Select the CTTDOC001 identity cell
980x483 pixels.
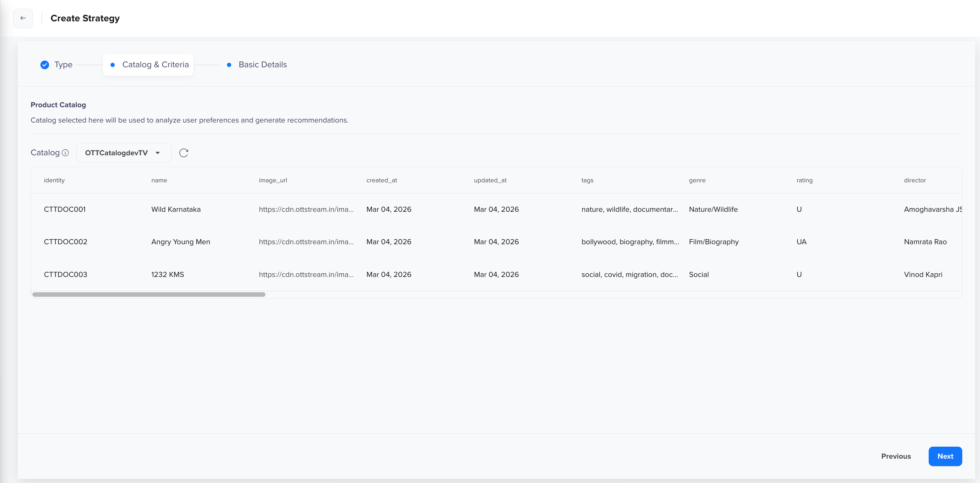pyautogui.click(x=65, y=209)
